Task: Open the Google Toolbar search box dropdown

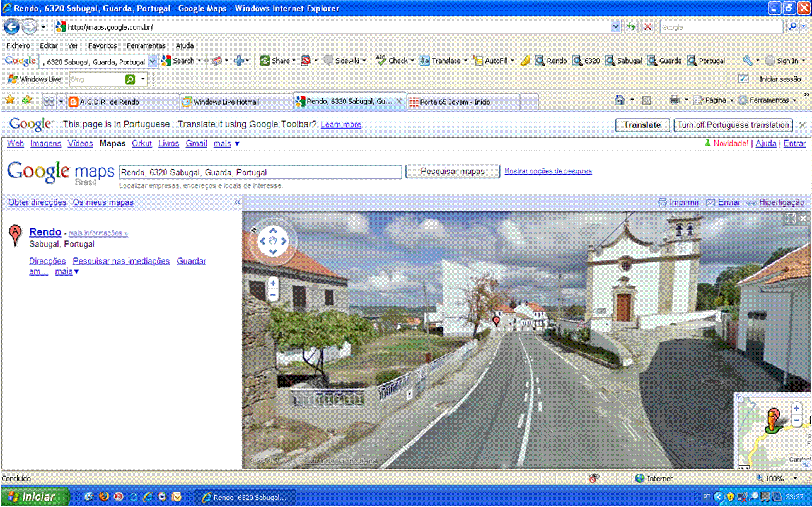Action: click(152, 62)
